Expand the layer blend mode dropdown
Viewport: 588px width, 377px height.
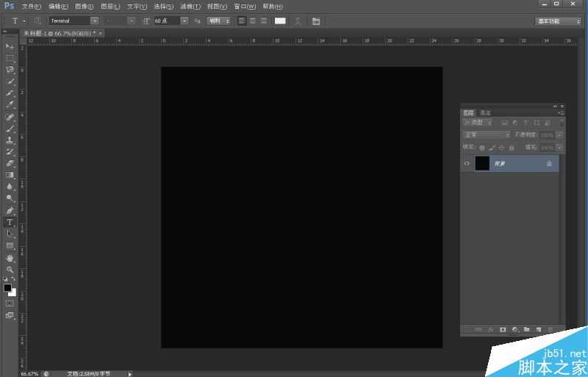click(486, 135)
